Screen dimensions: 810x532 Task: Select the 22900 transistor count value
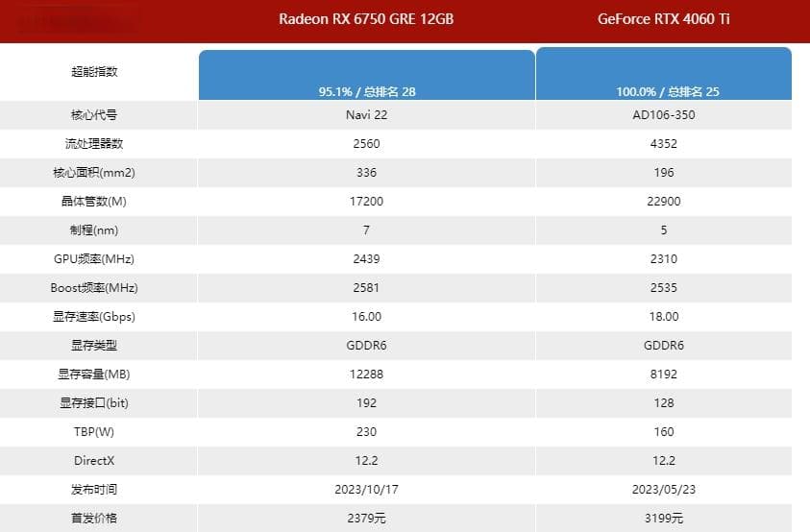tap(664, 202)
